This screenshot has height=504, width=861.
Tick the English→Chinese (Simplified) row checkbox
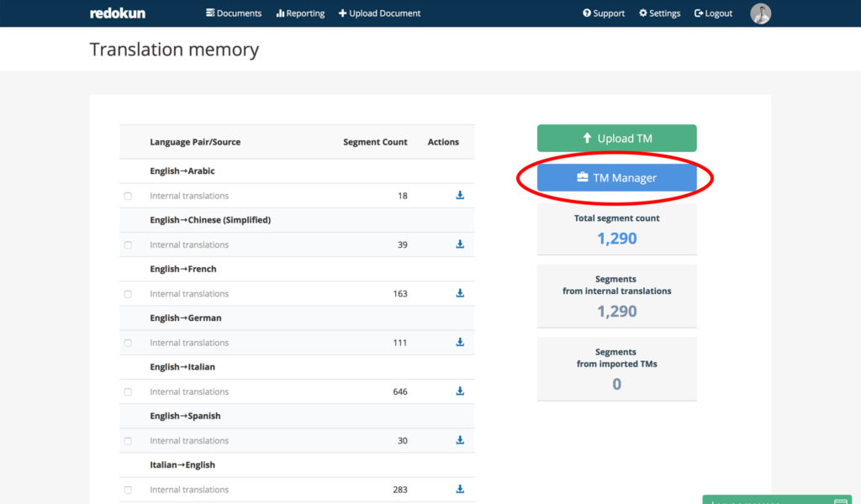coord(128,244)
